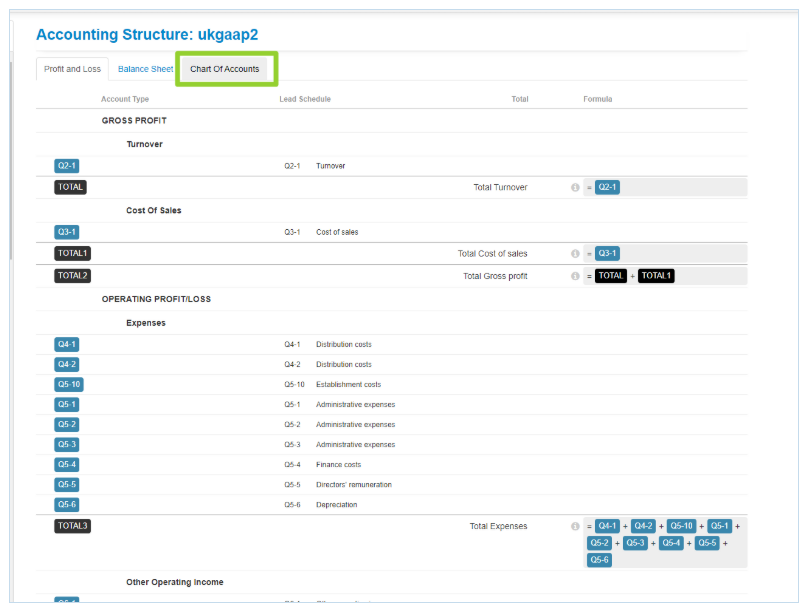Select the Q4-1 Distribution costs tag
This screenshot has height=605, width=800.
pos(66,344)
